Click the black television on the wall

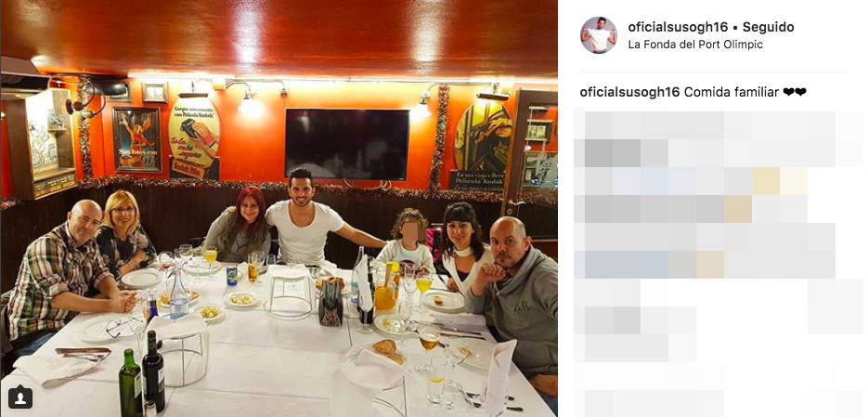(347, 143)
